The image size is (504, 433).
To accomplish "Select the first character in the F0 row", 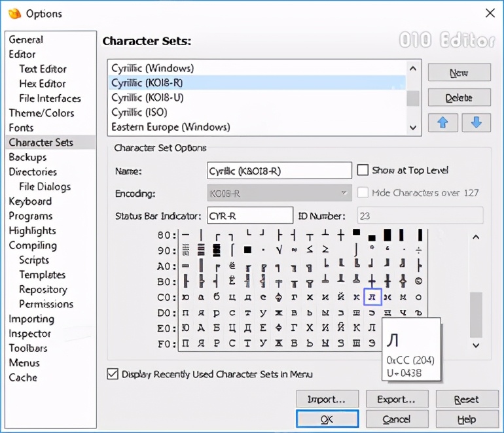I will point(185,343).
